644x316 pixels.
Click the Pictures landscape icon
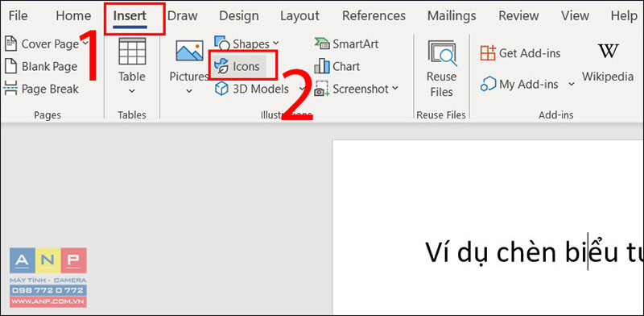click(x=189, y=51)
